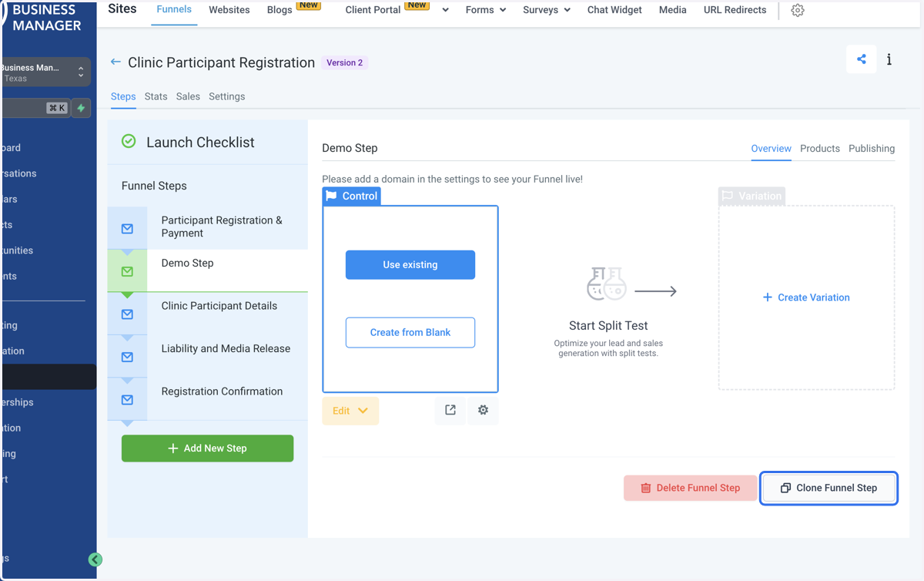Select the Demo Step in funnel steps

[x=208, y=270]
